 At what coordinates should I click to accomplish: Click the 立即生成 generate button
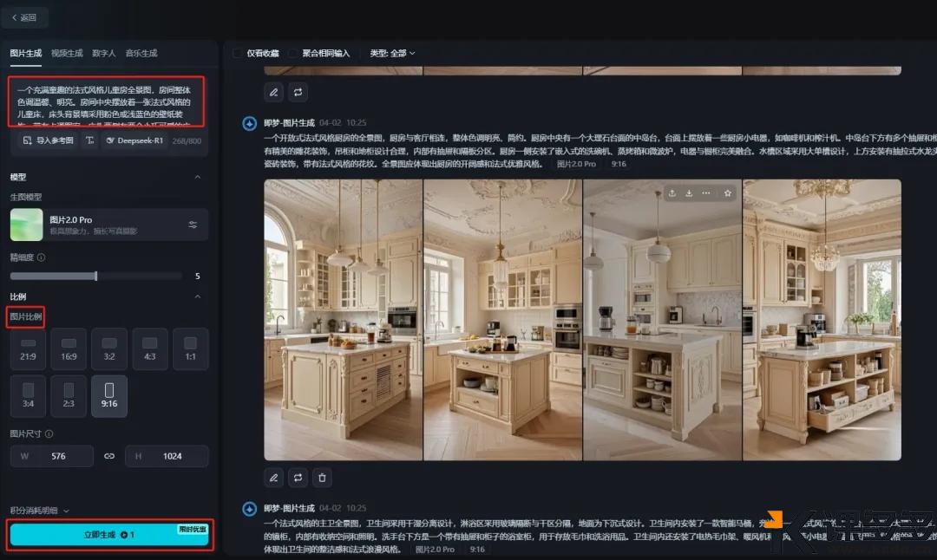pos(109,535)
